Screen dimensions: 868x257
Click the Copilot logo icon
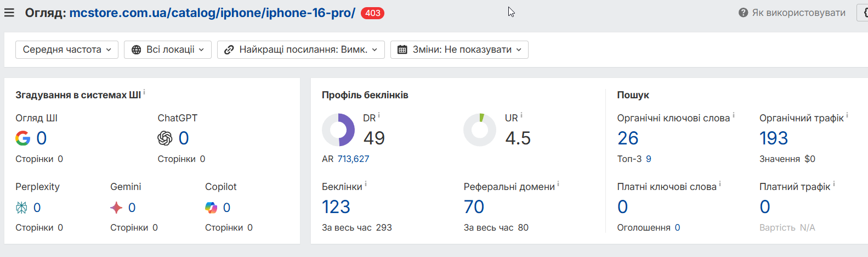pyautogui.click(x=211, y=208)
